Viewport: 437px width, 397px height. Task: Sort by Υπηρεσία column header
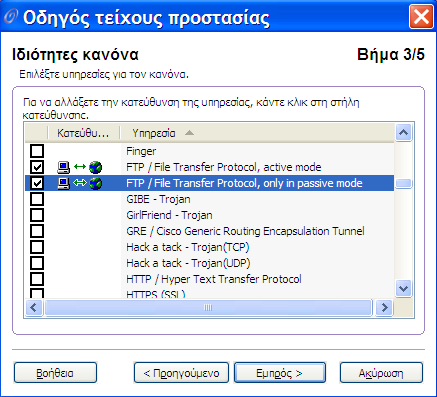tap(257, 133)
